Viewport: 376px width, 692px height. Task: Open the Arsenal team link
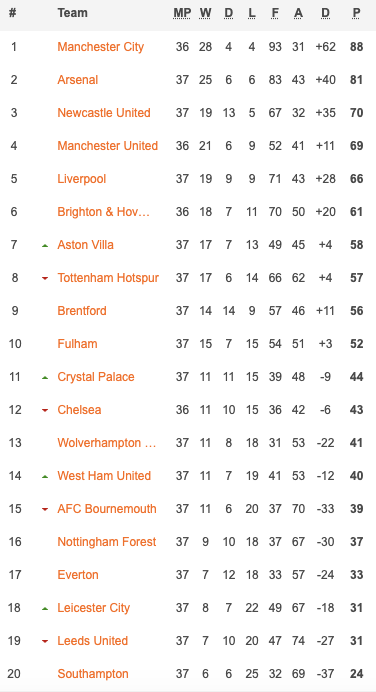click(x=78, y=79)
